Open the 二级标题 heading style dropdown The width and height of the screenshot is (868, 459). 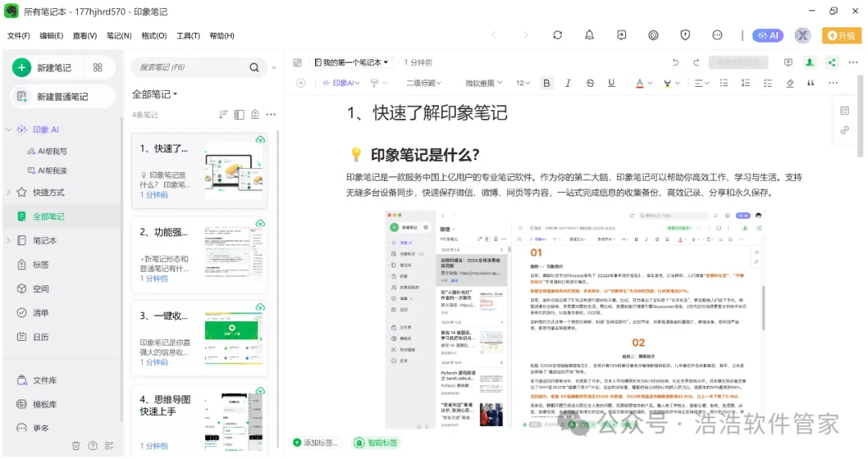tap(424, 83)
